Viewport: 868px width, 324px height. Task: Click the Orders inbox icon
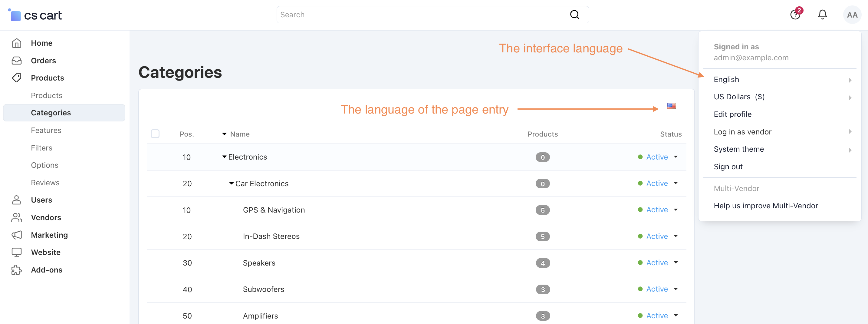click(17, 61)
